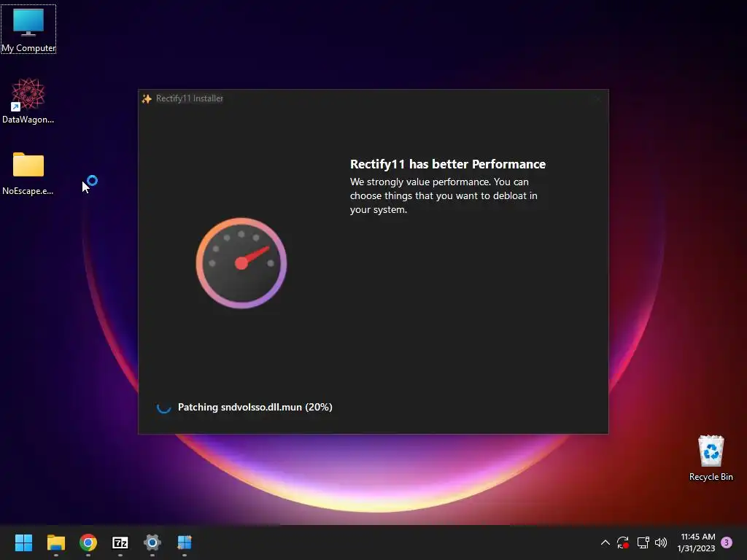Click the spinning progress indicator in installer
Screen dimensions: 747x560
click(164, 407)
